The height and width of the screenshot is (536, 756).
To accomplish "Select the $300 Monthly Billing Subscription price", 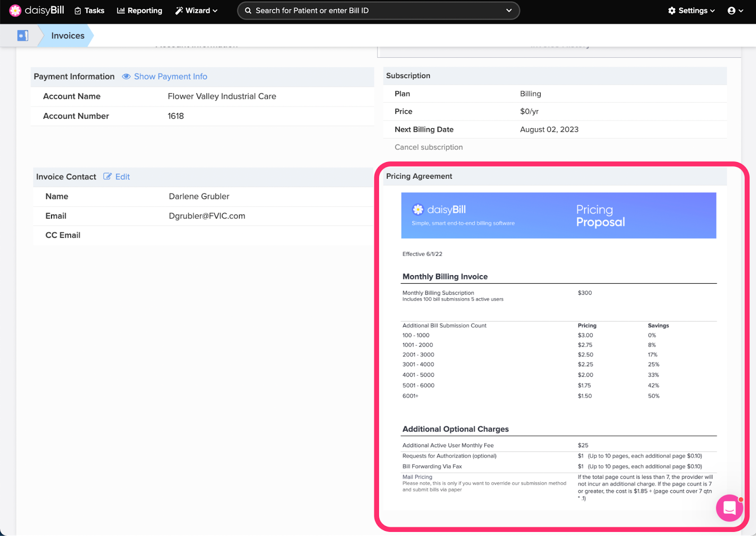I will [x=584, y=293].
